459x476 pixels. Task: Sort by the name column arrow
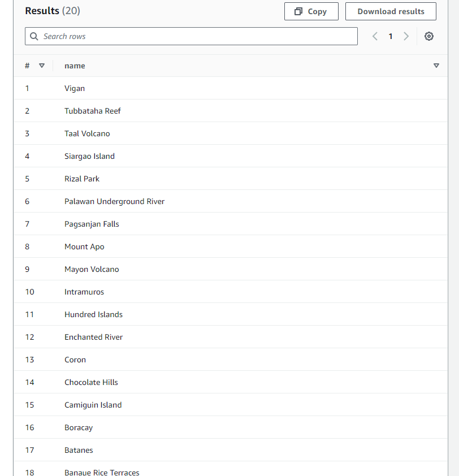point(436,66)
